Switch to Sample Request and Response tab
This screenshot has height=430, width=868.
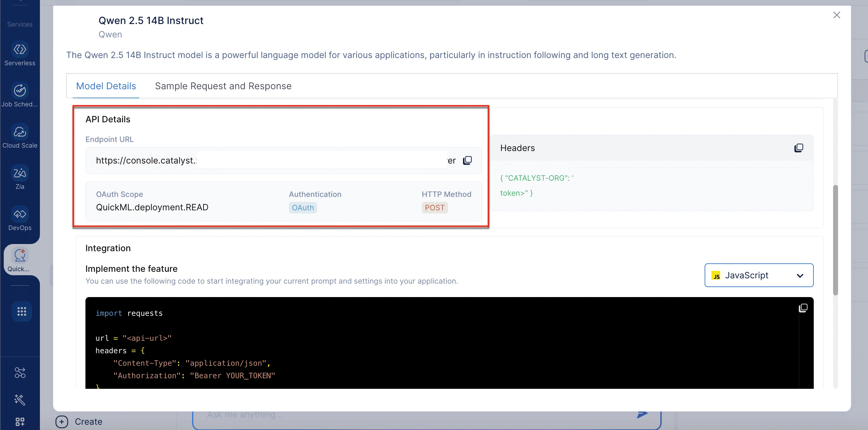click(x=223, y=86)
